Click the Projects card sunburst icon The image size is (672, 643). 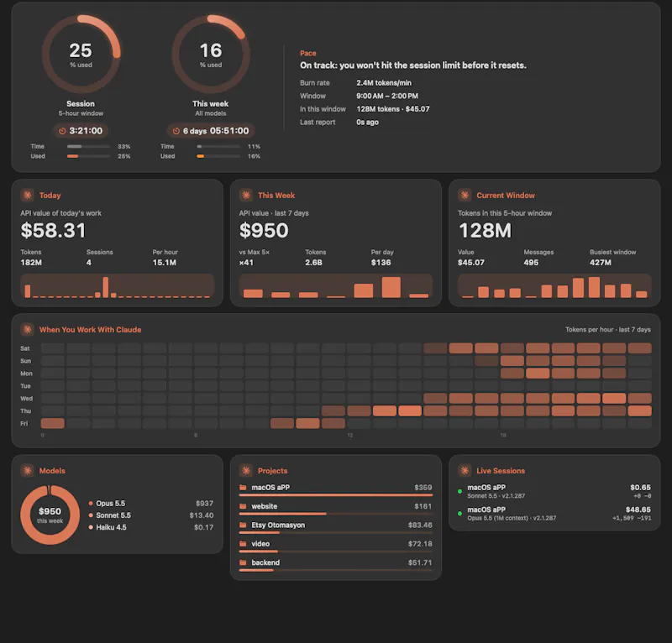(246, 471)
